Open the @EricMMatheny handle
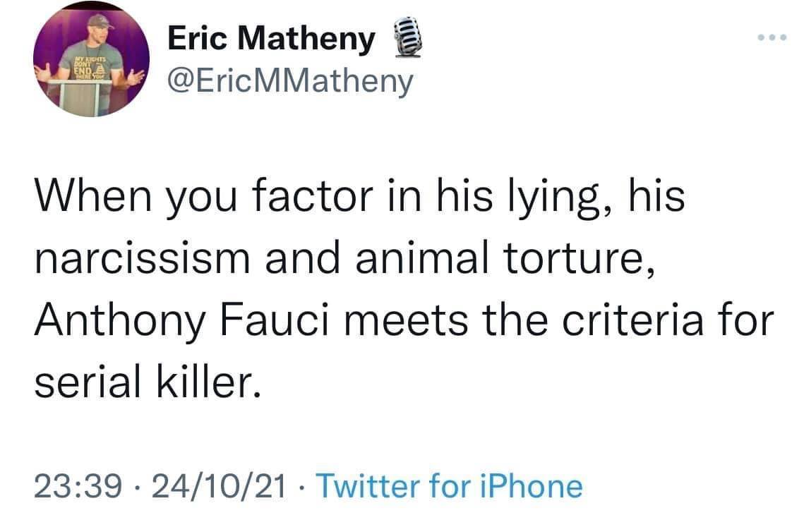Viewport: 804px width, 532px height. point(289,83)
